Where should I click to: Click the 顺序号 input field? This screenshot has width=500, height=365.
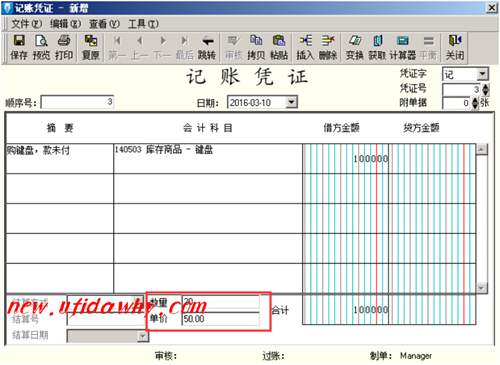click(x=77, y=102)
